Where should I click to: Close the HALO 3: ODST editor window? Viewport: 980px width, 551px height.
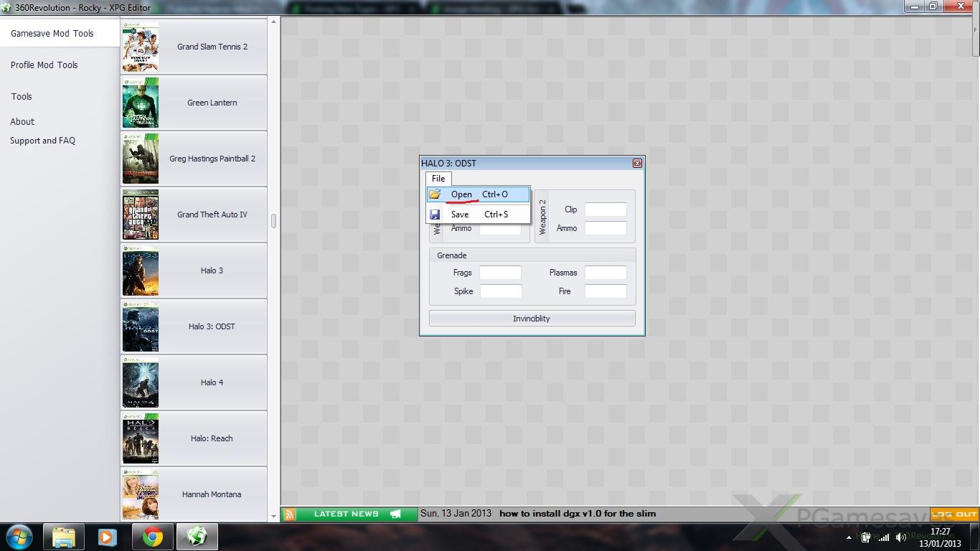click(636, 164)
